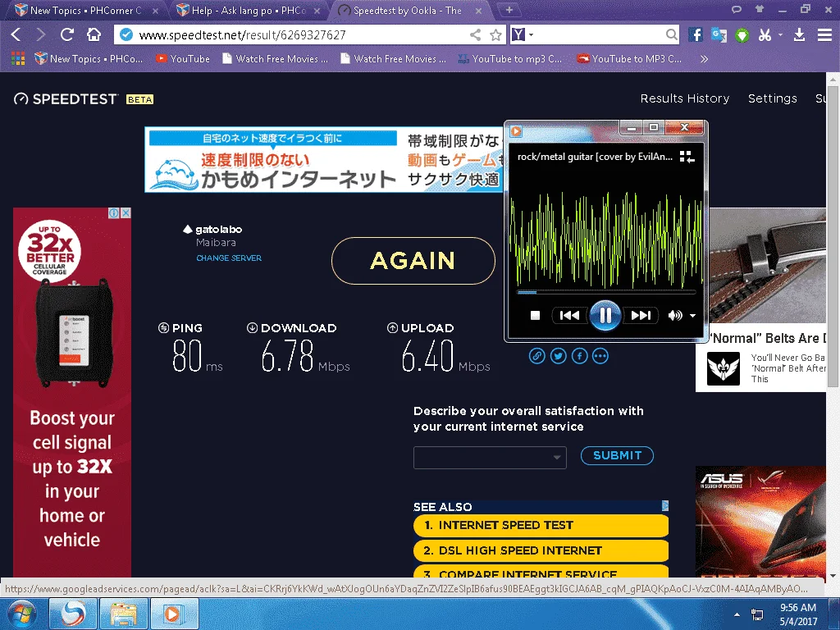This screenshot has width=840, height=630.
Task: Click the search magnifier icon
Action: pyautogui.click(x=671, y=34)
